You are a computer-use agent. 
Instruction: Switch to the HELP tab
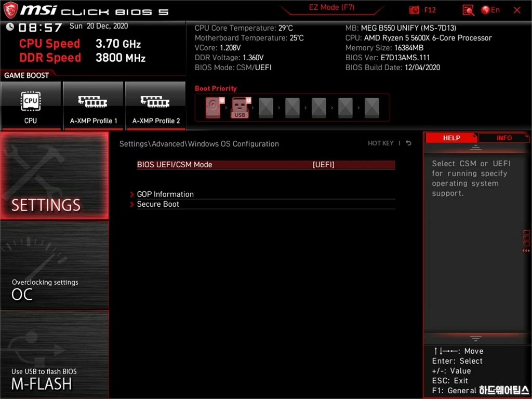(x=451, y=138)
